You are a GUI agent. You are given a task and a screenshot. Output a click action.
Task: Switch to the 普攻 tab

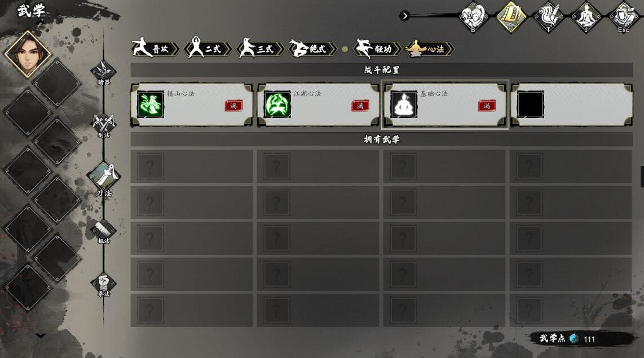[x=155, y=49]
